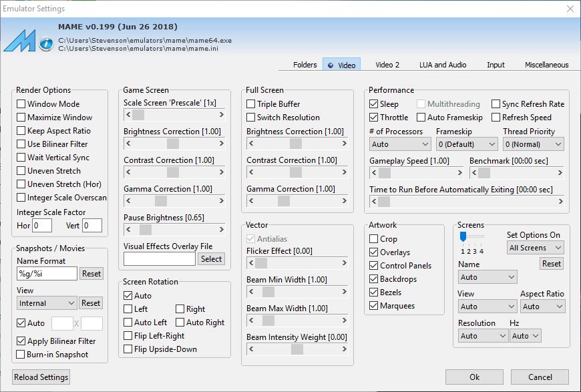581x392 pixels.
Task: Toggle Wait Vertical Sync option
Action: (x=21, y=158)
